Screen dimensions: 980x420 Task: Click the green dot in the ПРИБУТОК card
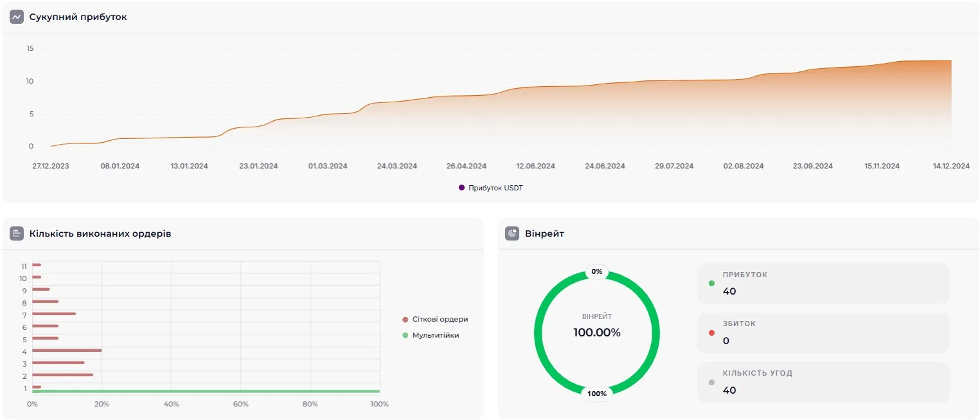[711, 283]
